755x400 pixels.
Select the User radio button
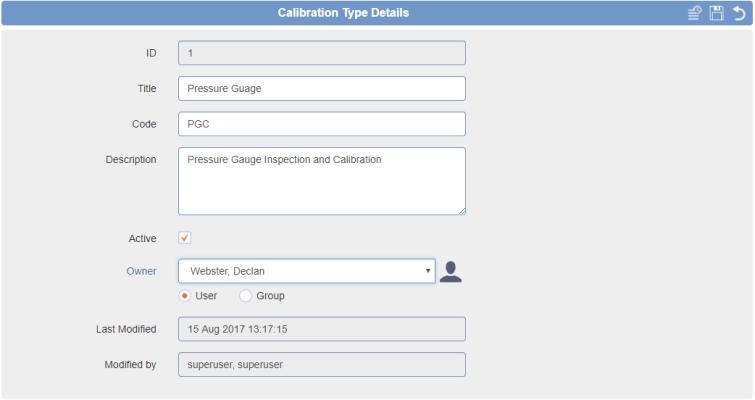184,296
